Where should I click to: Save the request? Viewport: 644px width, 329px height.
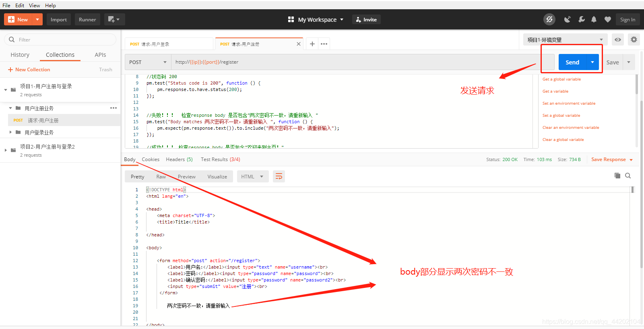pyautogui.click(x=613, y=62)
